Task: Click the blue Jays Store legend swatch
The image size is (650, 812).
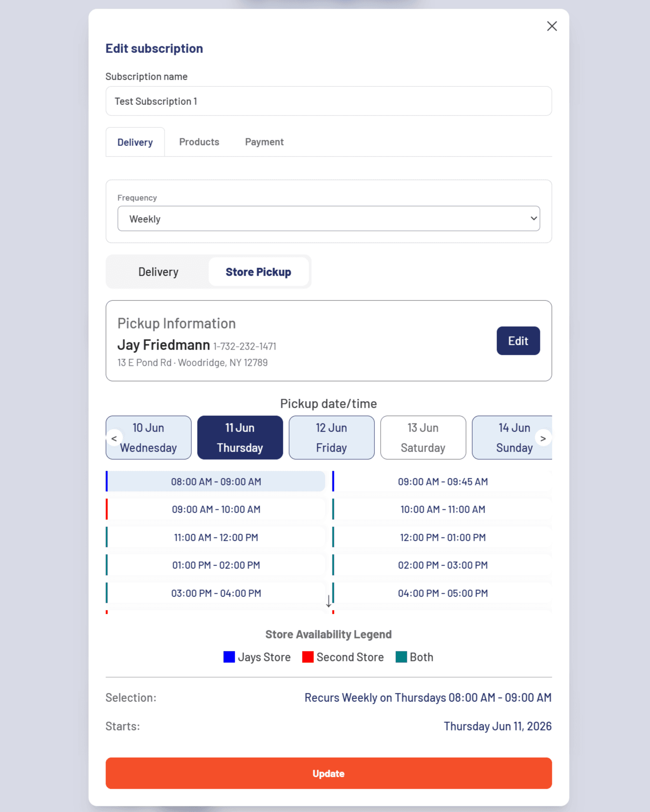Action: tap(229, 657)
